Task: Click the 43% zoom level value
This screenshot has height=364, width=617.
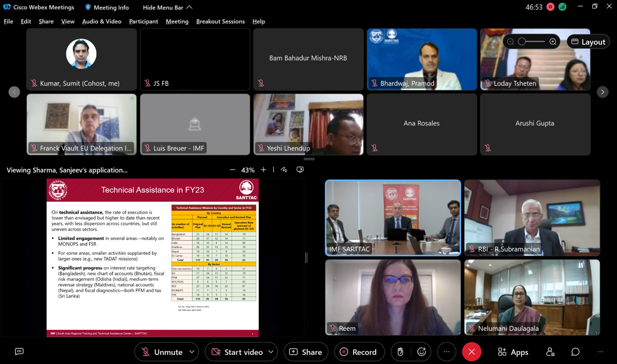Action: pos(248,170)
